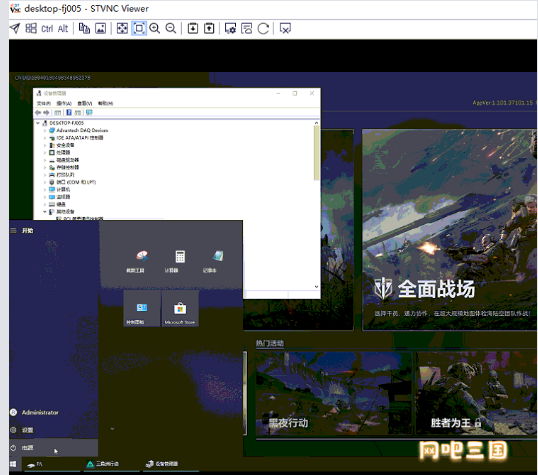Expand the 端口 (COM 和 LPT) node
The height and width of the screenshot is (475, 538).
point(45,182)
